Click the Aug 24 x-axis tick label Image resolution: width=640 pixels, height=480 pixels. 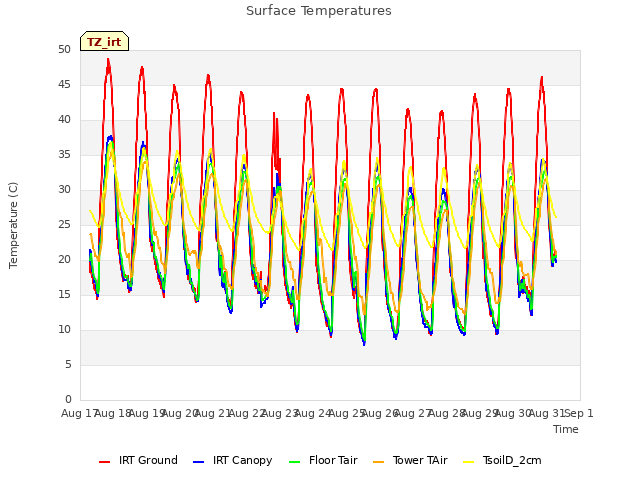pos(313,413)
